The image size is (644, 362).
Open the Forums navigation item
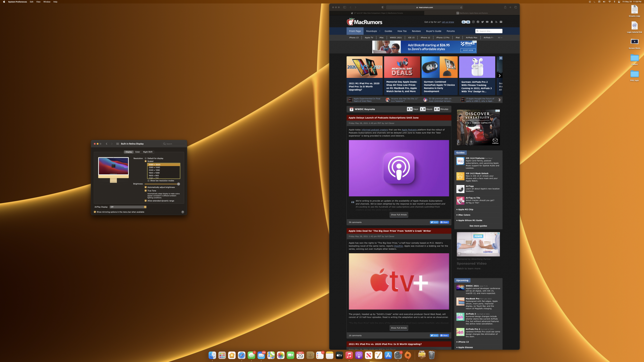coord(450,31)
